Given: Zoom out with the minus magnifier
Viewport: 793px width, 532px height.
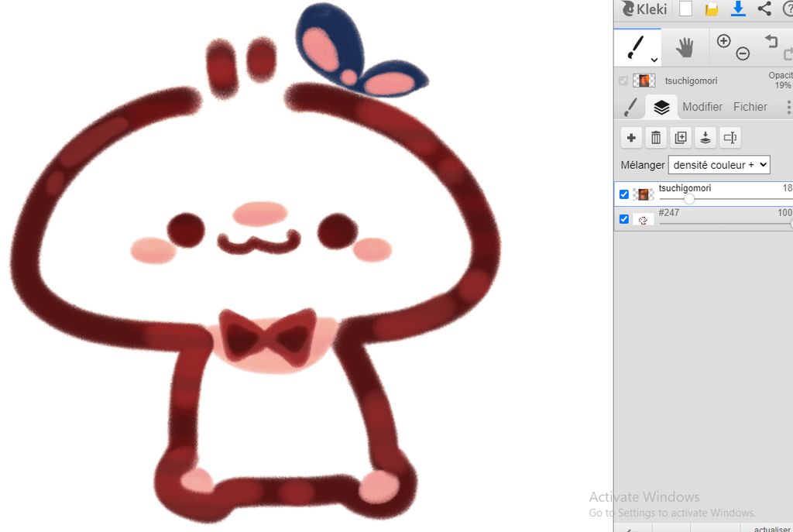Looking at the screenshot, I should pyautogui.click(x=743, y=53).
